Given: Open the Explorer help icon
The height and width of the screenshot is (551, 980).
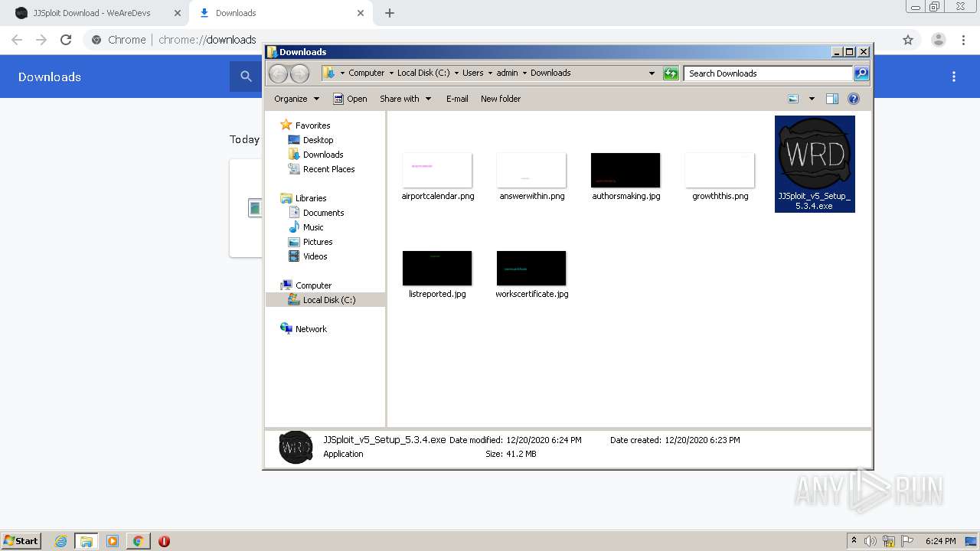Looking at the screenshot, I should coord(854,99).
